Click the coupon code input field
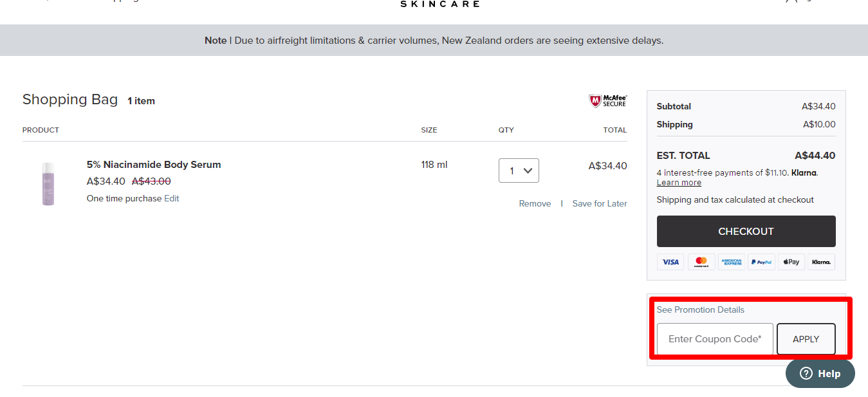 tap(715, 339)
